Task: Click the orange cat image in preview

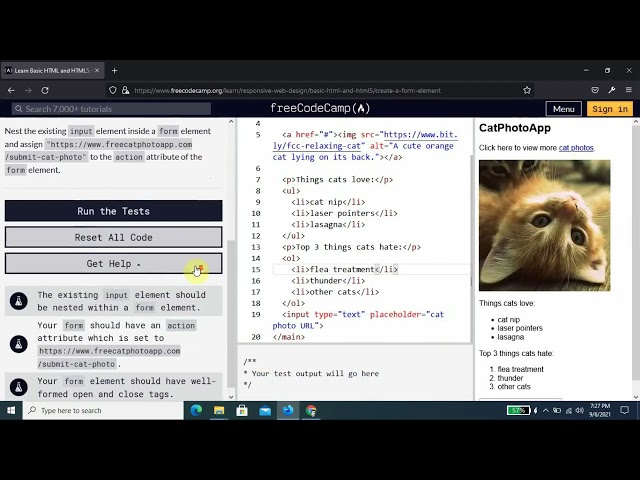Action: 544,225
